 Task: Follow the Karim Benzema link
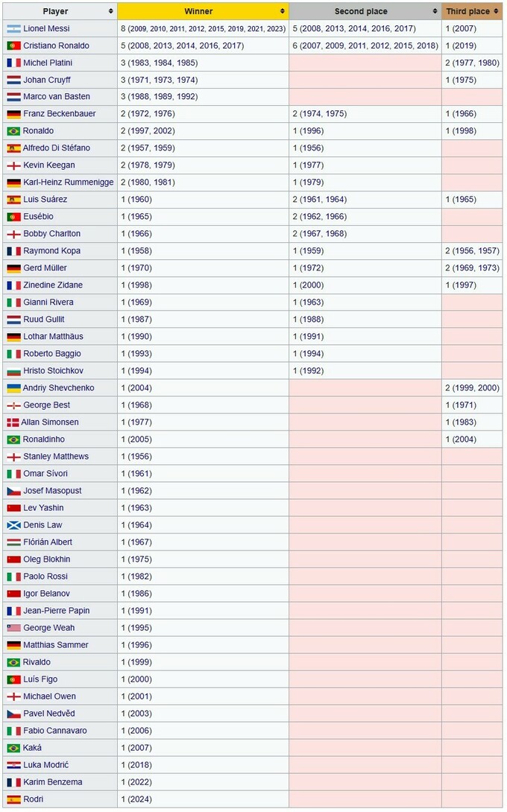53,782
